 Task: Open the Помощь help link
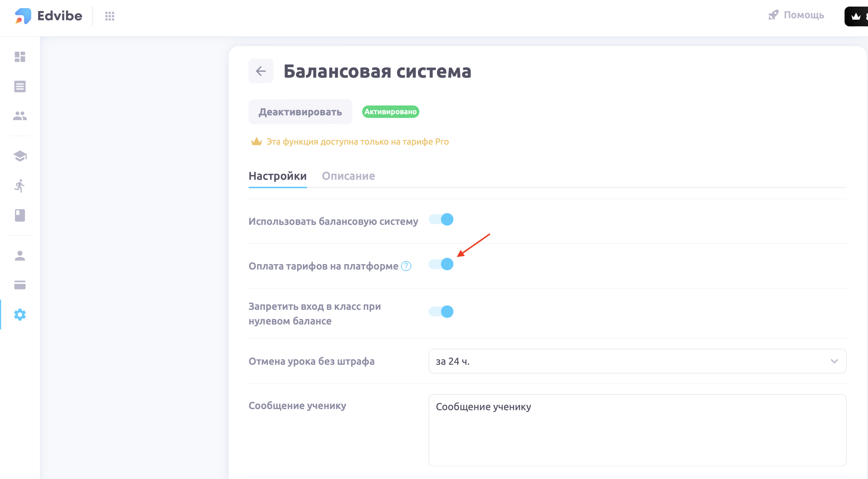pyautogui.click(x=796, y=15)
